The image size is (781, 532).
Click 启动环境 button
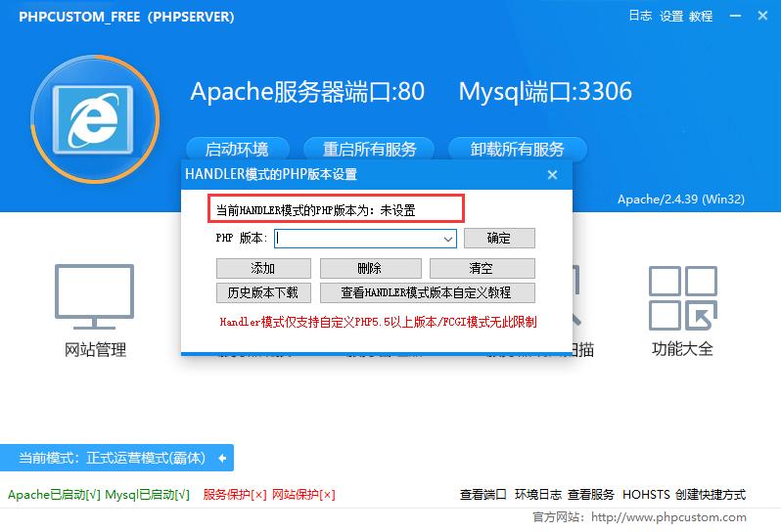click(237, 149)
